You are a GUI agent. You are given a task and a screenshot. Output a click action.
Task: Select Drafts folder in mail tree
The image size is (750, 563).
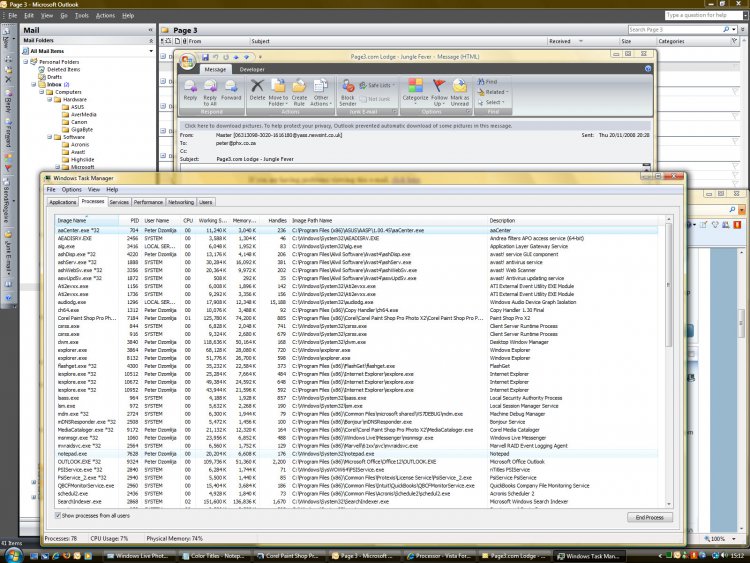(x=54, y=77)
